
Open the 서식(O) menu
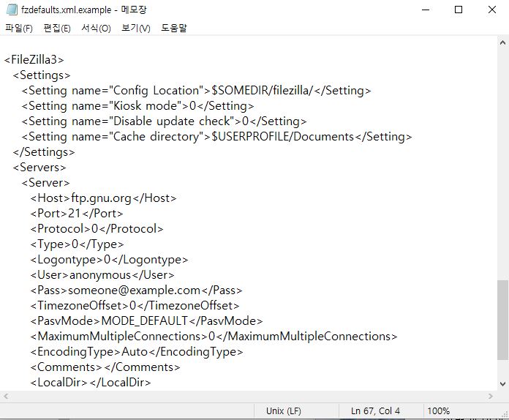point(96,29)
